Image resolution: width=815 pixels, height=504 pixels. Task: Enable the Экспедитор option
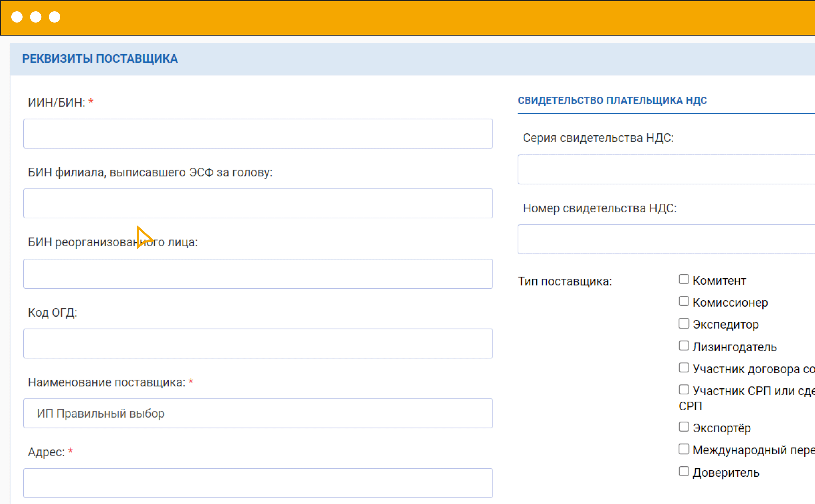(684, 323)
